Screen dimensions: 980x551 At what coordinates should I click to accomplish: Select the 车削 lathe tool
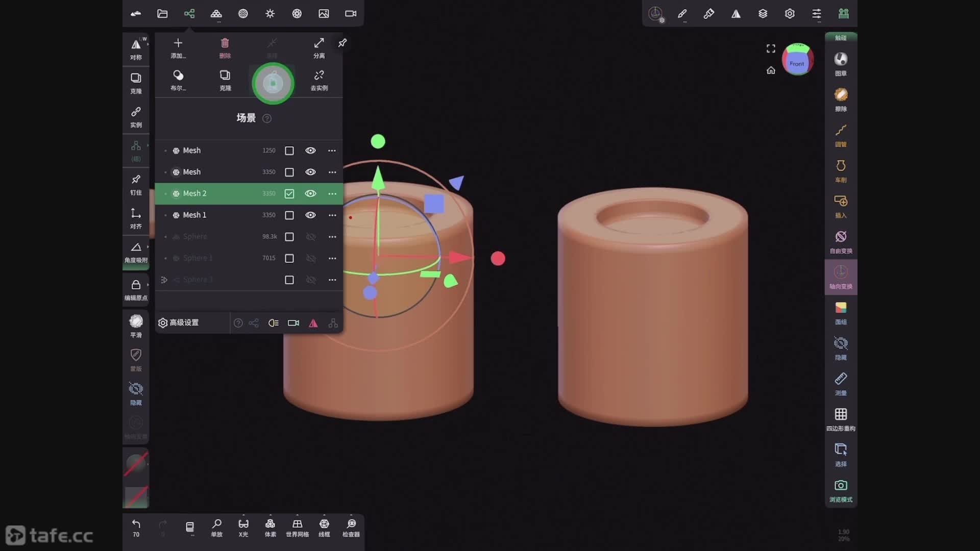click(x=841, y=171)
